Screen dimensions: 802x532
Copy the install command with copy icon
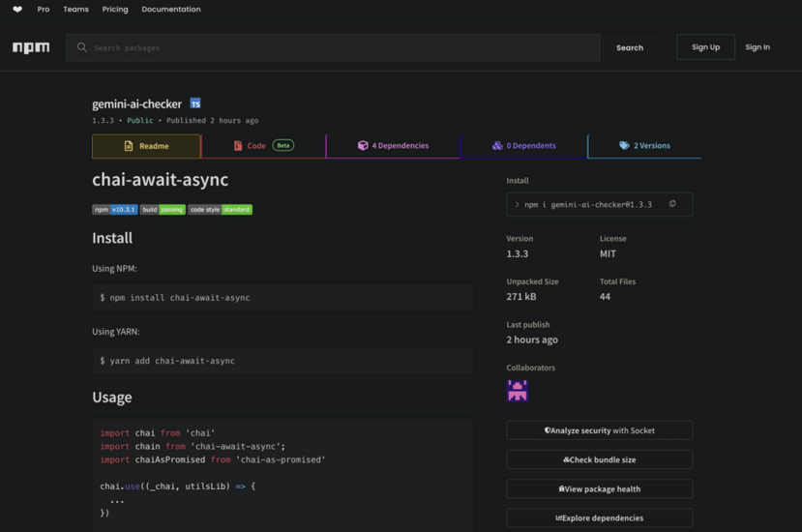tap(672, 204)
